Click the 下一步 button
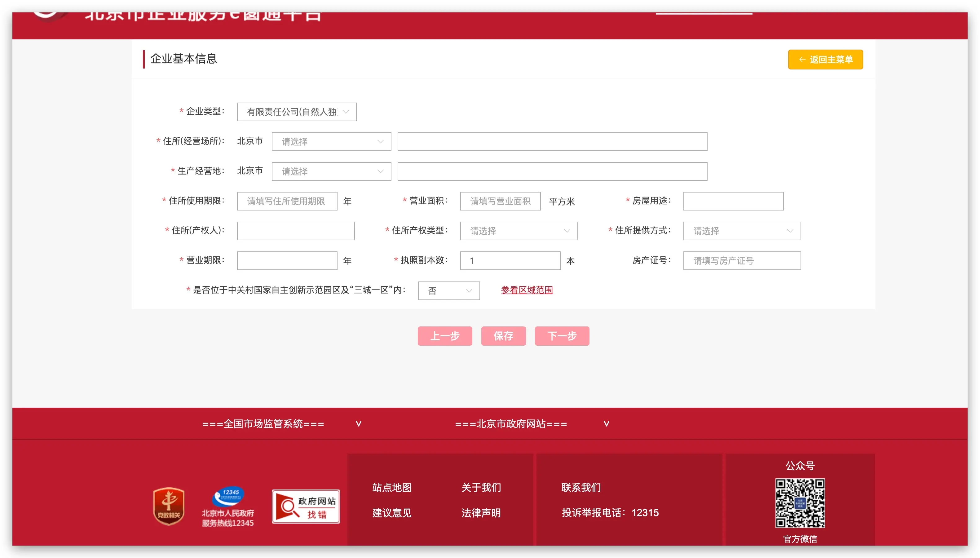The width and height of the screenshot is (980, 558). point(562,336)
